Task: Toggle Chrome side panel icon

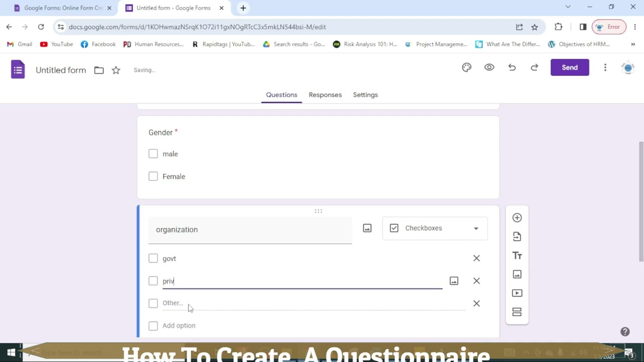Action: [583, 27]
